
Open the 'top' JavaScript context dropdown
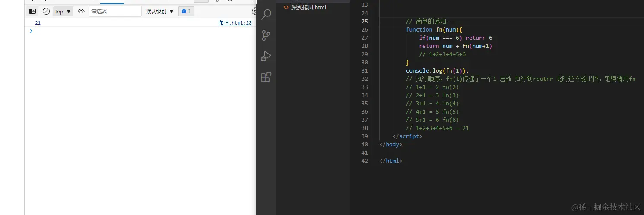[x=63, y=11]
